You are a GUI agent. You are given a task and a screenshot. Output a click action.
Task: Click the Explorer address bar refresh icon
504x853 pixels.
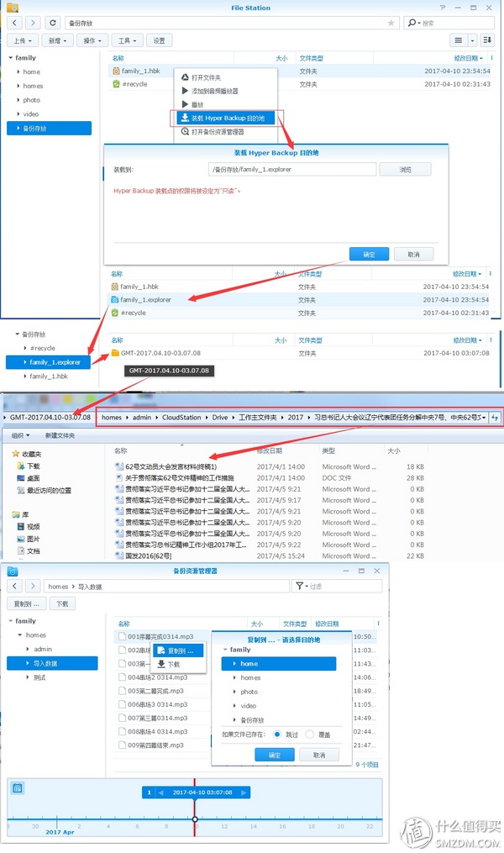[495, 417]
